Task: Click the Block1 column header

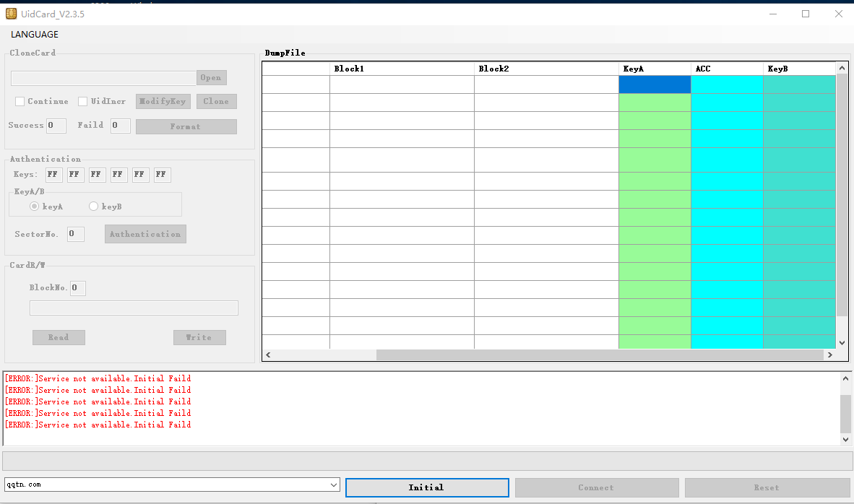Action: point(402,69)
